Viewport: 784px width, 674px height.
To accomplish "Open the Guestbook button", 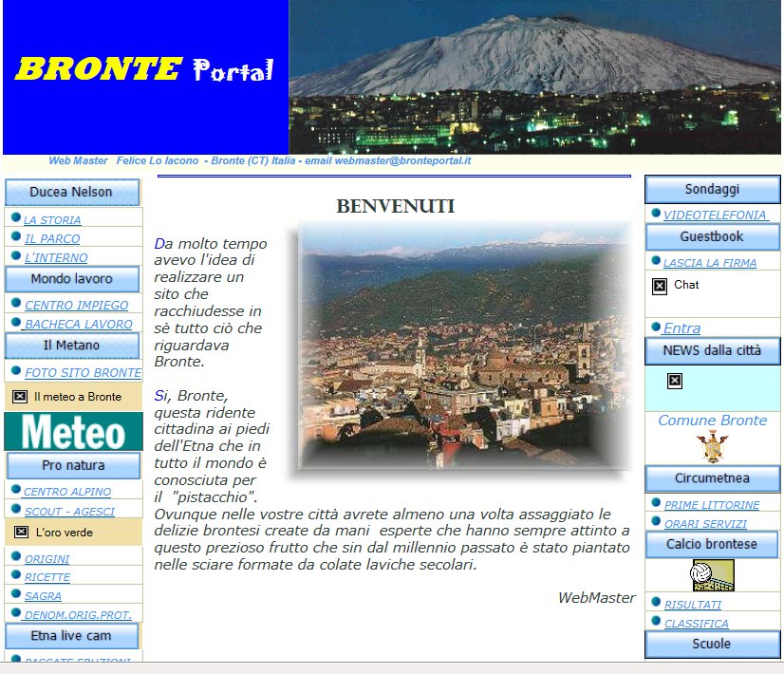I will click(713, 237).
